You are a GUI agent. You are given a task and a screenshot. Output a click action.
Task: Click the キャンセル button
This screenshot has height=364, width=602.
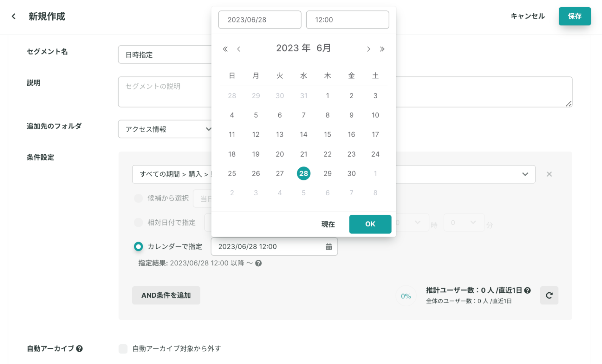coord(528,16)
